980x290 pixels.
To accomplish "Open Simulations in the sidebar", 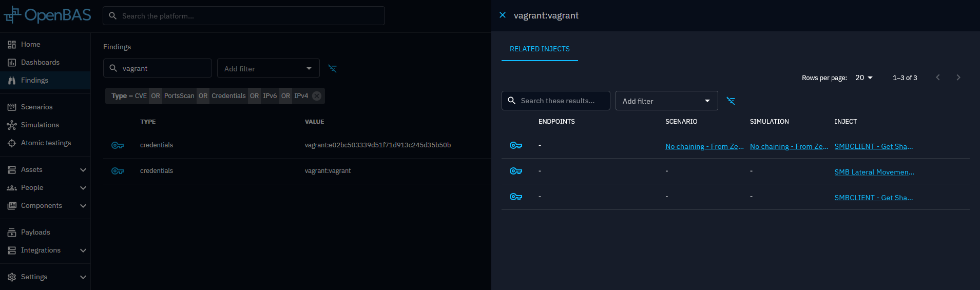I will point(40,125).
